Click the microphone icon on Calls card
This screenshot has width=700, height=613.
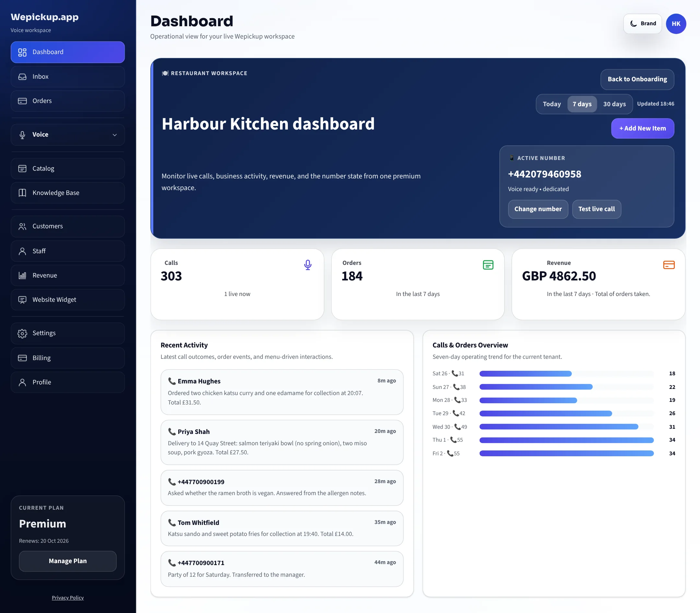coord(308,265)
